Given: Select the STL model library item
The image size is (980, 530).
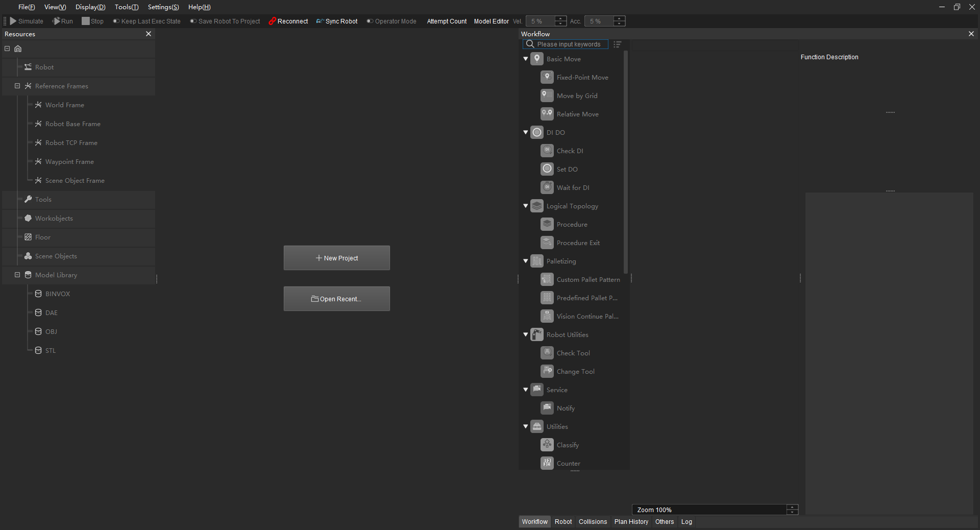Looking at the screenshot, I should pos(50,350).
